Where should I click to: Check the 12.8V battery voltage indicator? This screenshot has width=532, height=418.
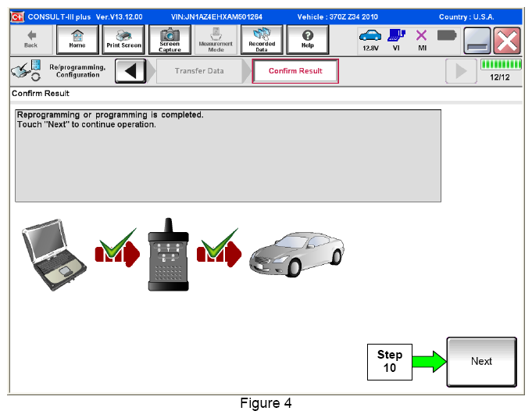tap(371, 39)
